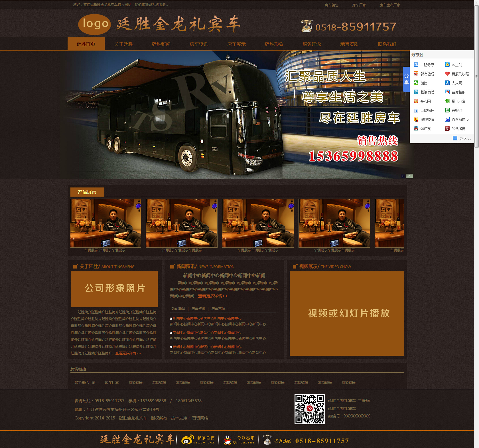Expand more share options with 更多 plus icon

tap(455, 138)
